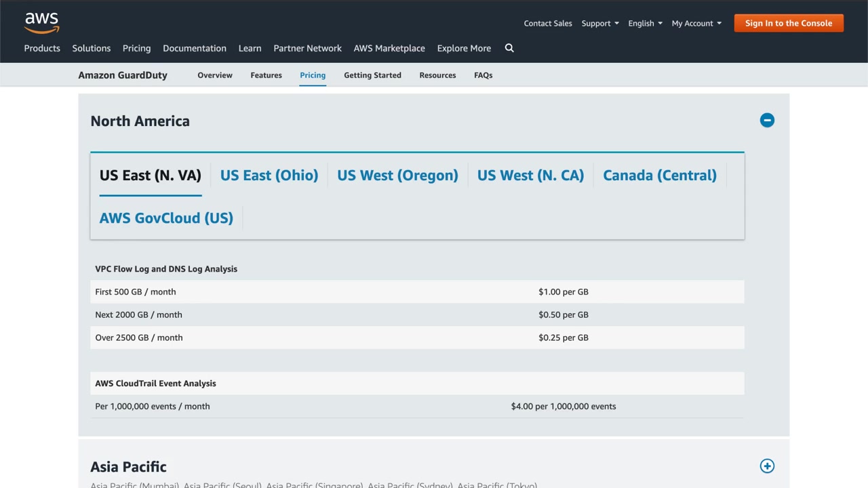The image size is (868, 488).
Task: Click the $0.25 per GB price
Action: (564, 338)
